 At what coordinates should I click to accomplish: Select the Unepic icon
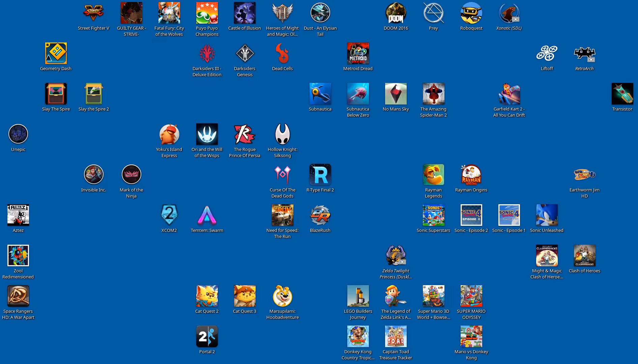(x=18, y=134)
